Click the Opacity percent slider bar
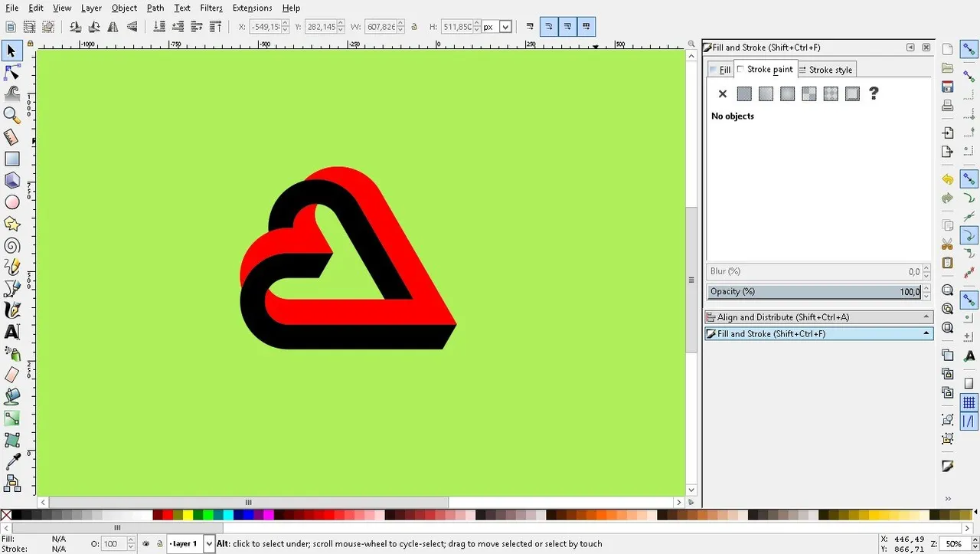The image size is (980, 554). [814, 292]
